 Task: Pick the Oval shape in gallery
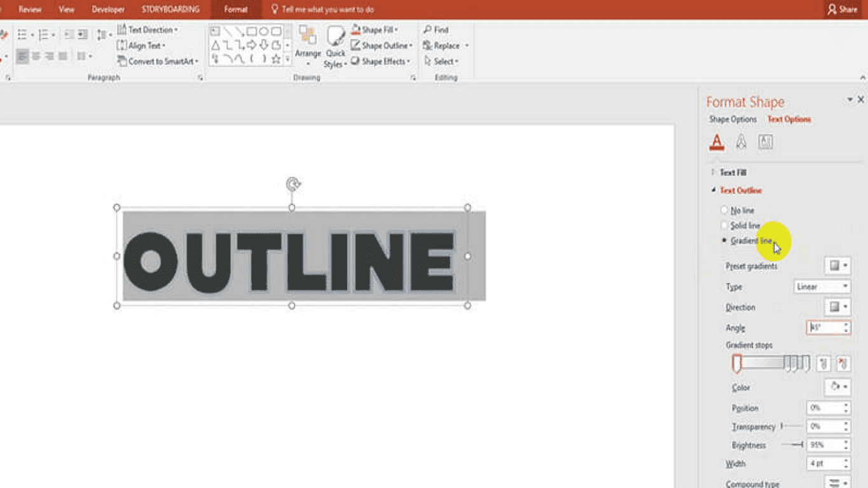pyautogui.click(x=264, y=31)
